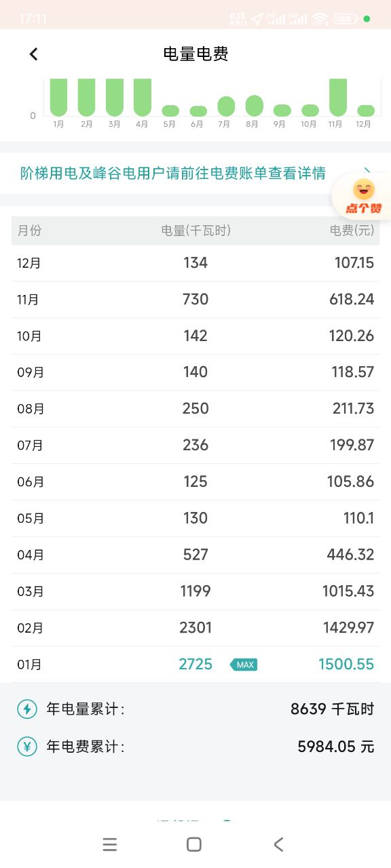
Task: Select the 03月 row with 1199 千瓦时
Action: (x=195, y=591)
